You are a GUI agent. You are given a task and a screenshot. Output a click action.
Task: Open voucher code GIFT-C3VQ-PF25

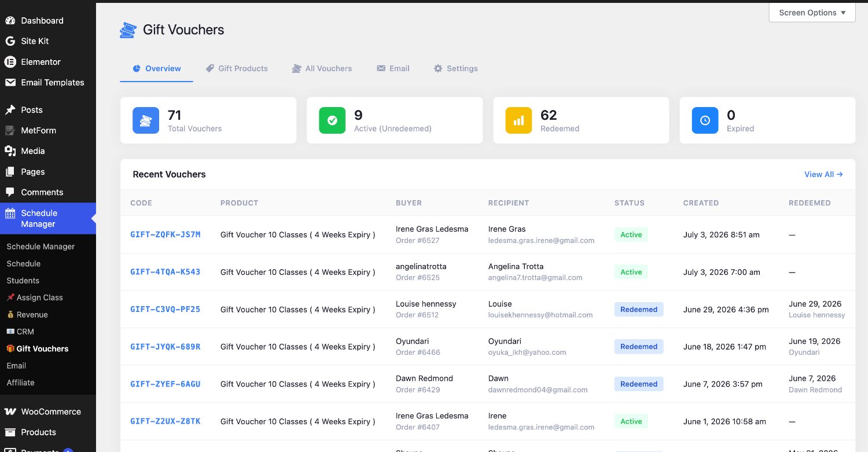point(165,309)
